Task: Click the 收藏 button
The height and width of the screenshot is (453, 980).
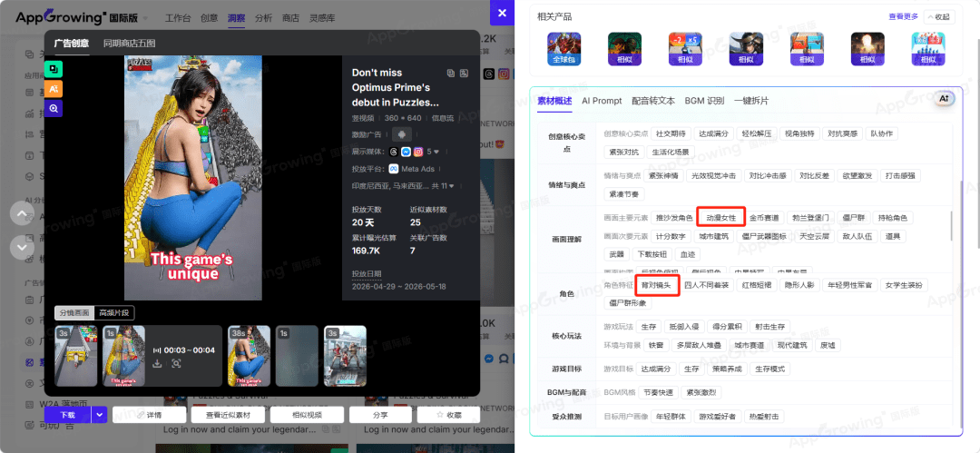Action: point(449,414)
